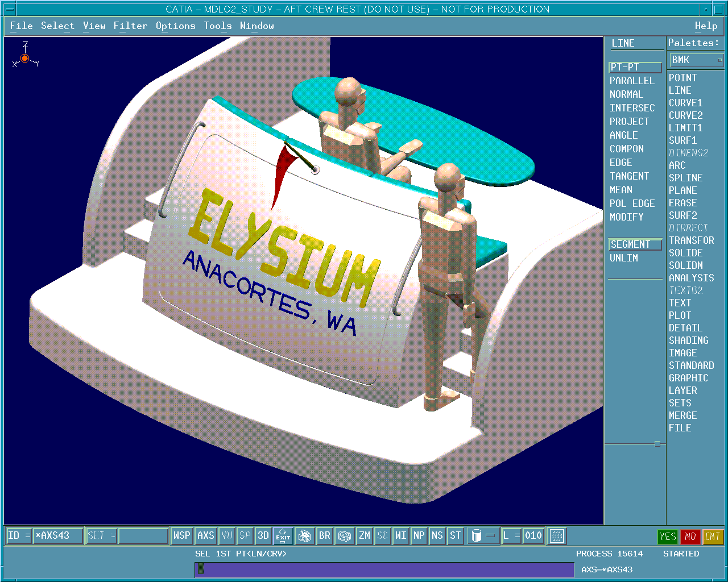This screenshot has width=728, height=582.
Task: Click the box icon left of ZM
Action: tap(345, 535)
